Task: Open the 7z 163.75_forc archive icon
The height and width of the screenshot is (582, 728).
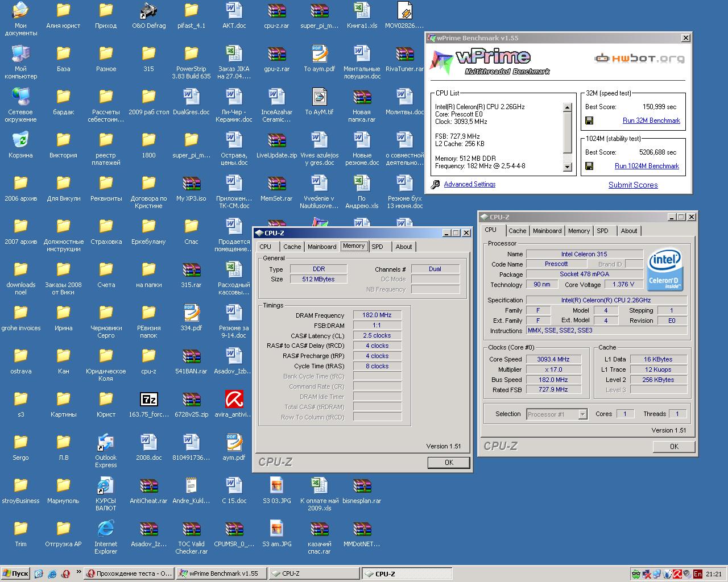Action: [x=148, y=400]
